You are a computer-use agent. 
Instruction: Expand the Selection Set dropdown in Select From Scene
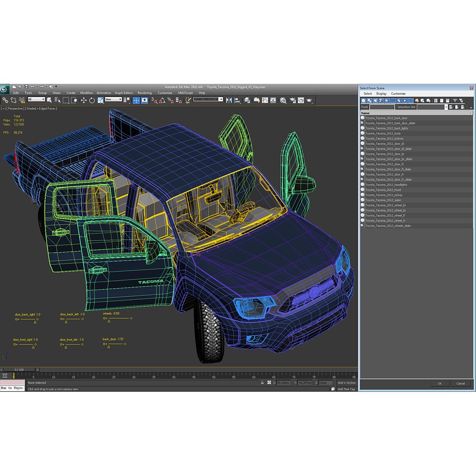(446, 107)
